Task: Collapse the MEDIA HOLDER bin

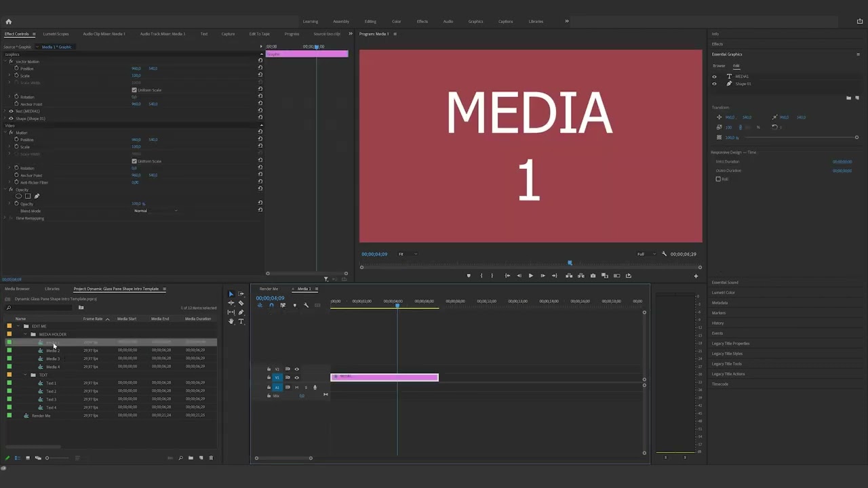Action: 25,334
